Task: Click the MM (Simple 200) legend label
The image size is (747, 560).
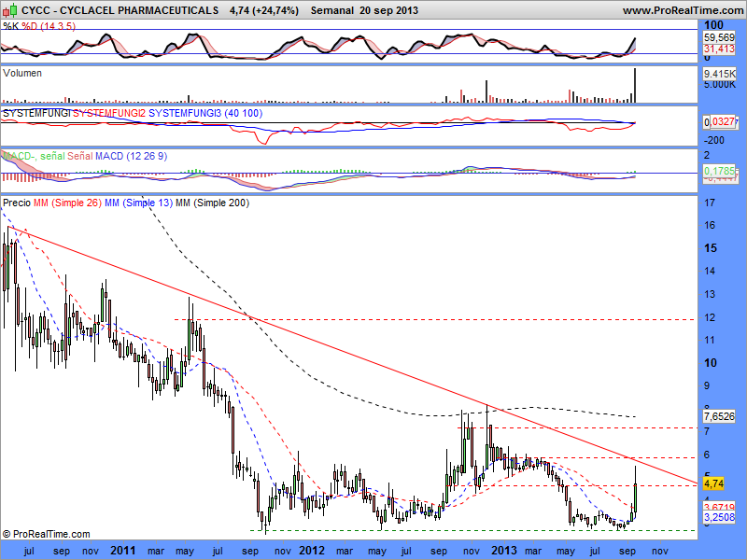Action: [x=212, y=203]
